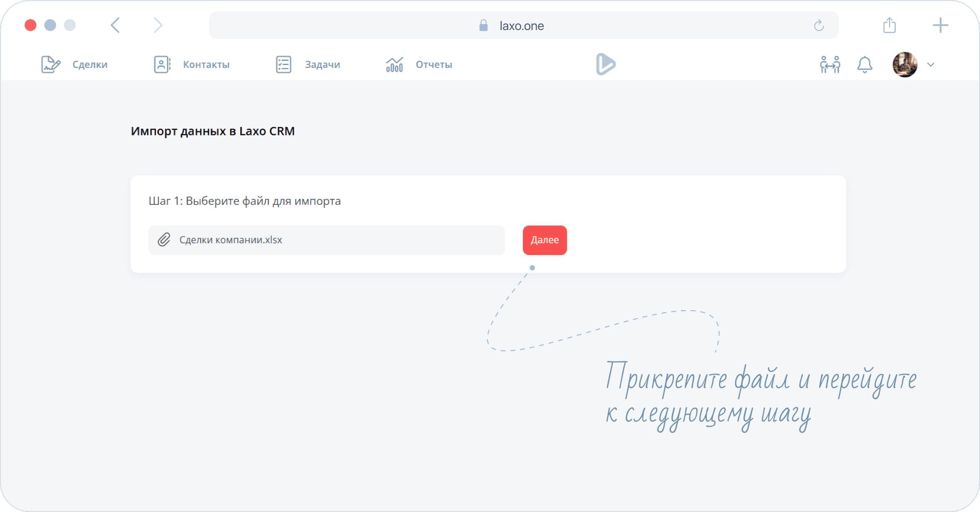Open the Контакты section
This screenshot has height=512, width=980.
click(206, 64)
